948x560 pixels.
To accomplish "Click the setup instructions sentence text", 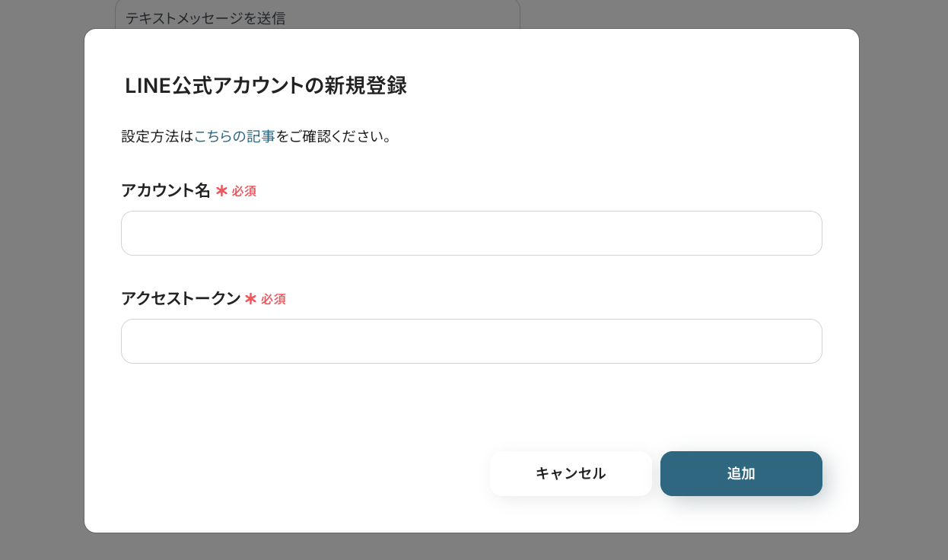I will (256, 136).
